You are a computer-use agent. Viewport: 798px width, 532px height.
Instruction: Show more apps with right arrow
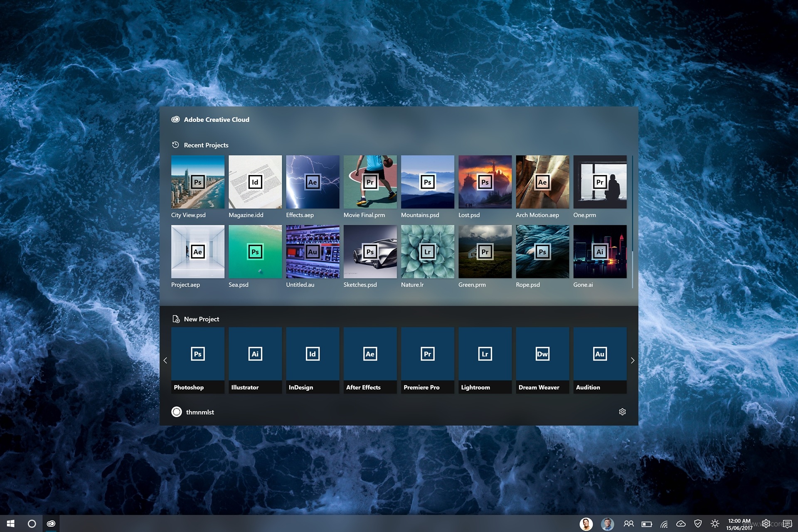pyautogui.click(x=633, y=360)
